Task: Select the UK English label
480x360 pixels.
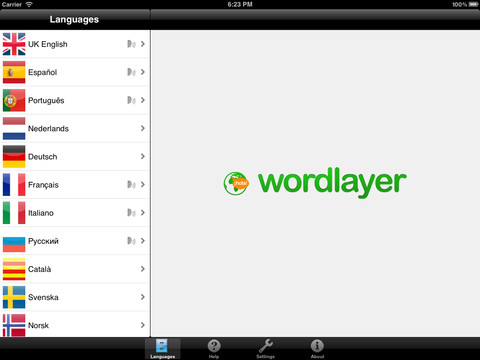Action: point(48,44)
